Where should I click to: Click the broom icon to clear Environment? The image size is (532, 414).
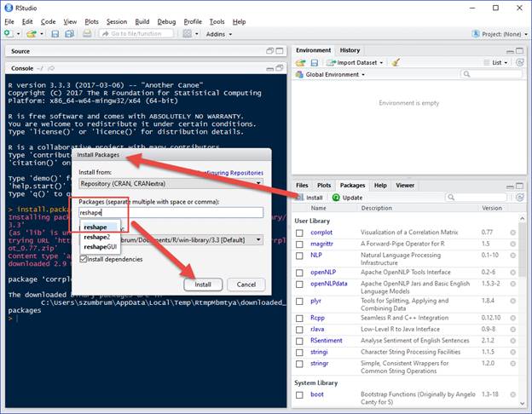point(395,62)
